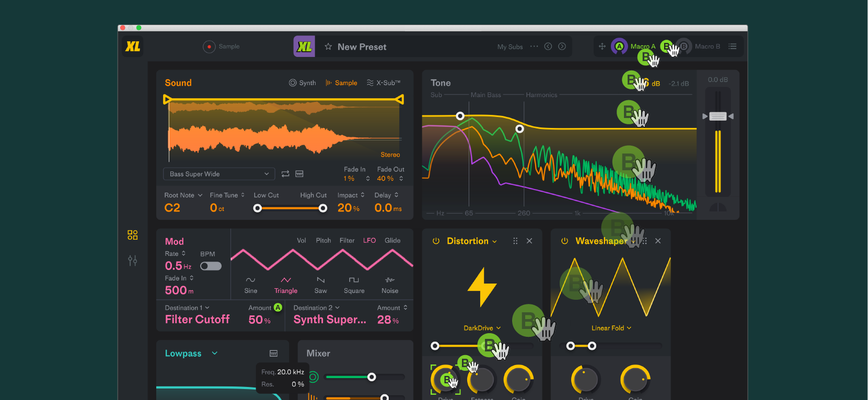
Task: Click the New Preset name
Action: coord(362,46)
